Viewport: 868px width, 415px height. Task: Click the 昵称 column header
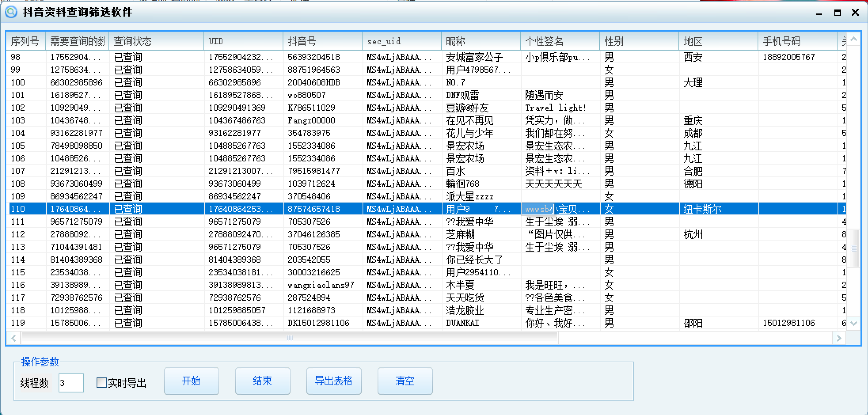pos(481,41)
